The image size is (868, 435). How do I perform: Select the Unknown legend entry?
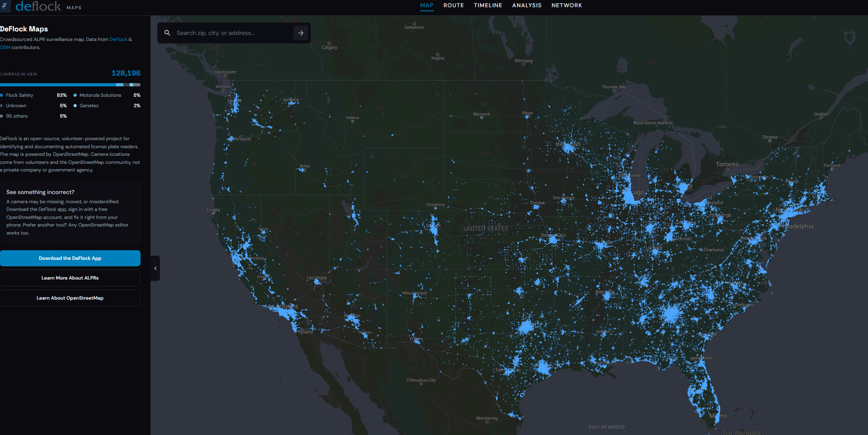(x=33, y=106)
